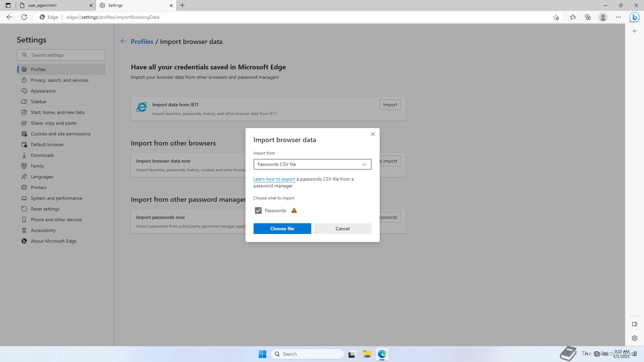Open Cookies and site permissions
Viewport: 644px width, 362px height.
tap(61, 134)
